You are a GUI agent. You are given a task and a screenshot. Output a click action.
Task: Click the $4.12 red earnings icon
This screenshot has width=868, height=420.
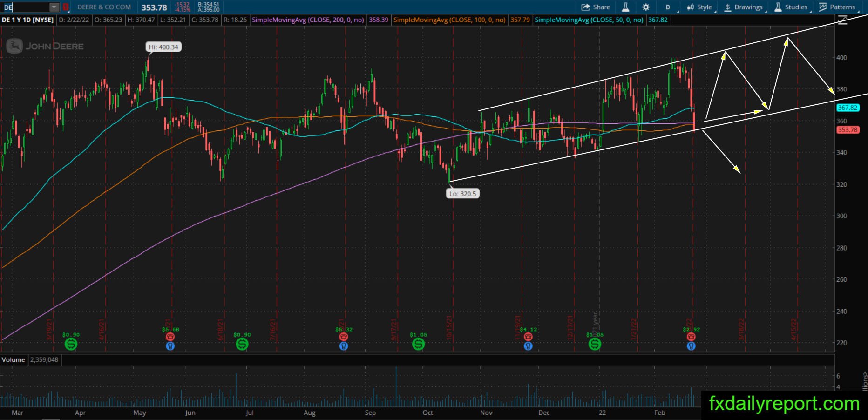[528, 337]
